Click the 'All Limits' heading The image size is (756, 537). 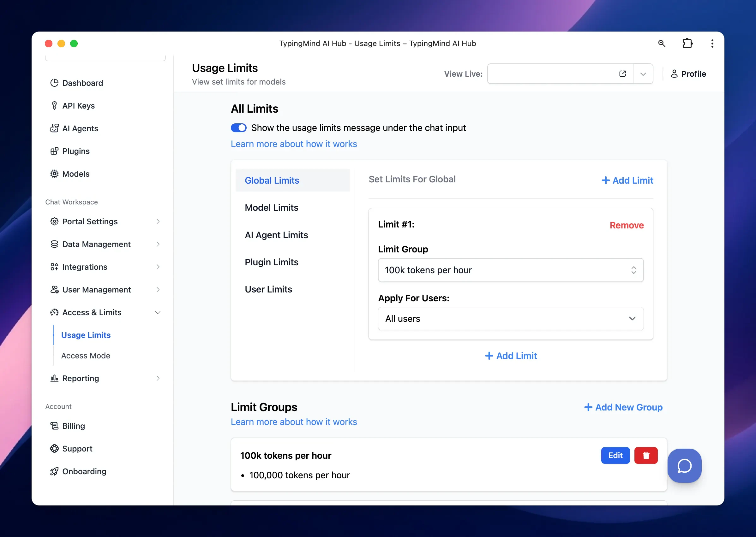coord(255,109)
